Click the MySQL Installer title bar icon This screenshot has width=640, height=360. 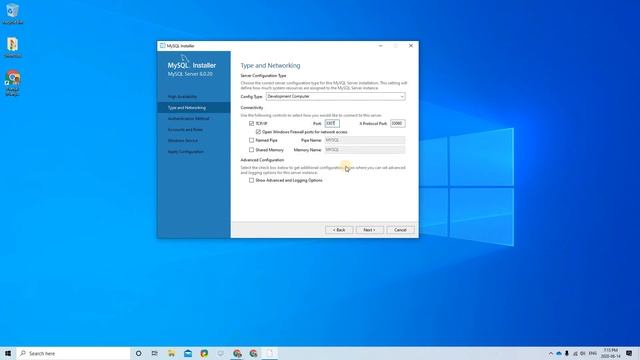162,46
